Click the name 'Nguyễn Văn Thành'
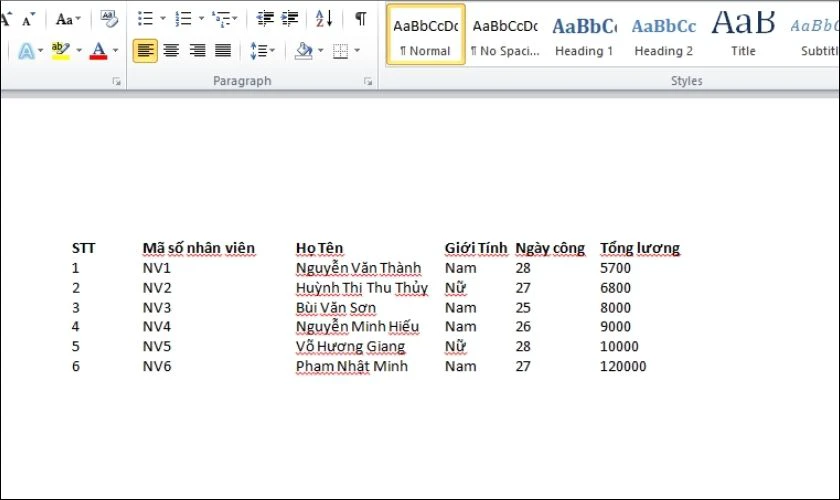Screen dimensions: 840x500 coord(358,268)
